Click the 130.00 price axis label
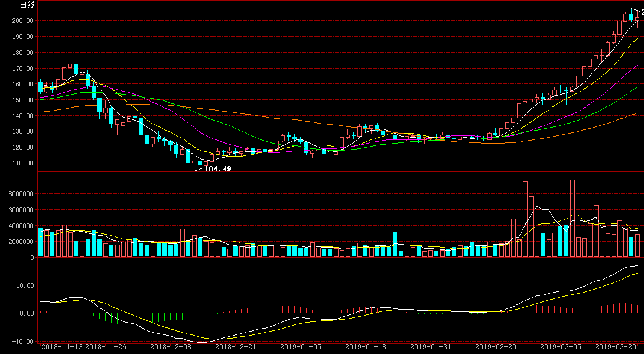Screen dimensions: 644x354 tap(22, 131)
